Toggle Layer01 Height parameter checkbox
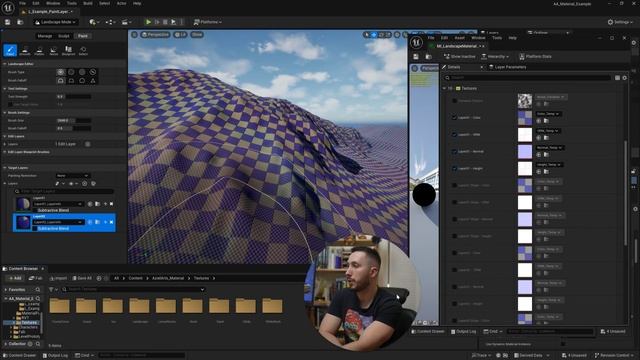The height and width of the screenshot is (360, 640). pyautogui.click(x=454, y=168)
